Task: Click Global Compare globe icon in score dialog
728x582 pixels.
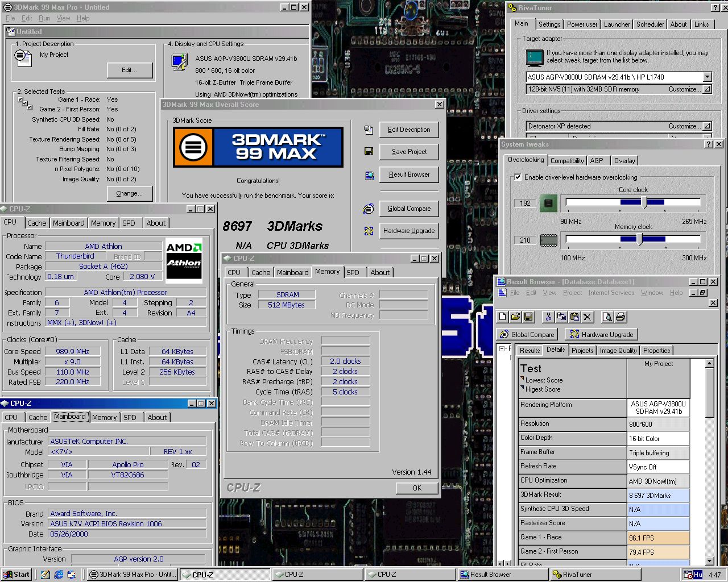Action: click(x=369, y=209)
